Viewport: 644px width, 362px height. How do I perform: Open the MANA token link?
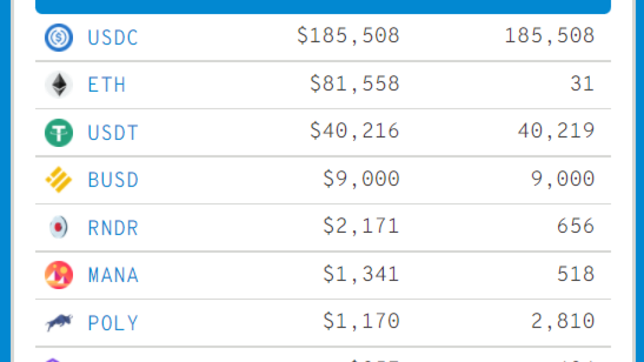[113, 275]
